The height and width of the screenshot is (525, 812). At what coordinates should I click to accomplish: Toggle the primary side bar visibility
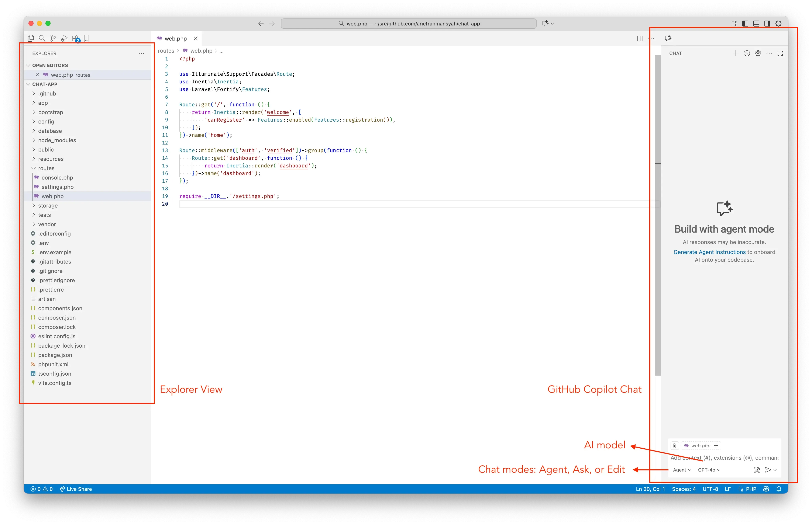click(x=746, y=23)
